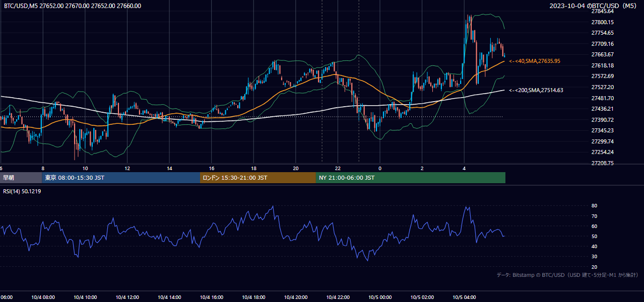The height and width of the screenshot is (302, 644).
Task: Click hour label 12 under the price chart
Action: pyautogui.click(x=127, y=169)
